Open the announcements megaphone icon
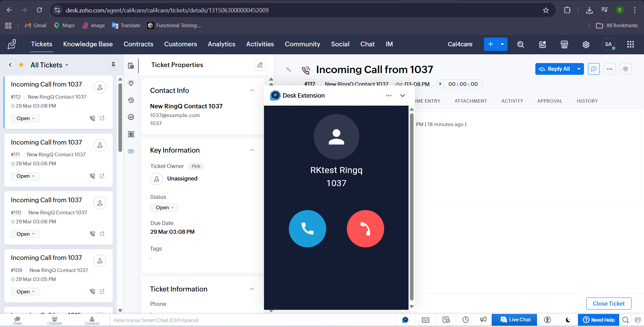Image resolution: width=644 pixels, height=327 pixels. point(483,320)
